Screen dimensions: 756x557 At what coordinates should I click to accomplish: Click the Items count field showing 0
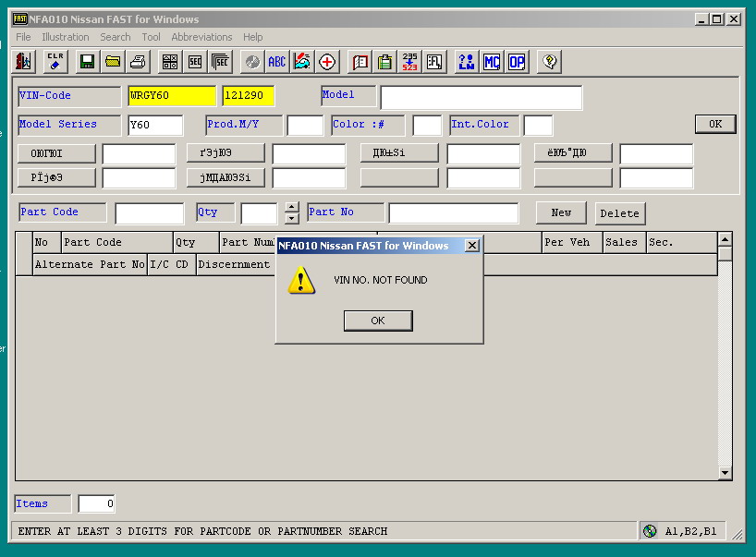pyautogui.click(x=96, y=503)
